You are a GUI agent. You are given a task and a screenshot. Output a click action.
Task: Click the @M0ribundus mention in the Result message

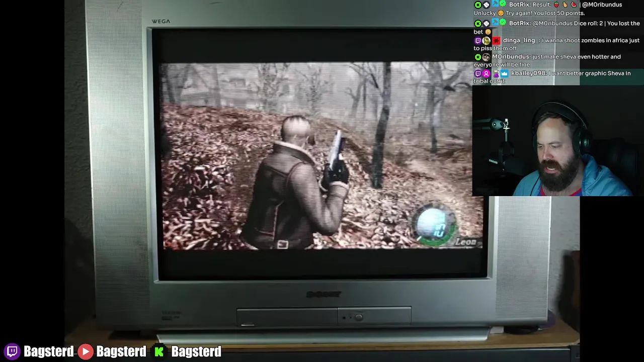tap(602, 5)
